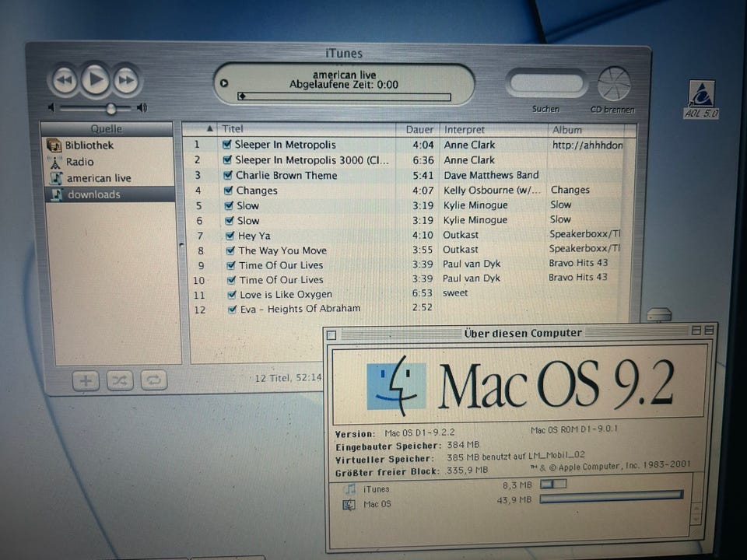Click the high-volume speaker icon
Screen dimensions: 747x560
[x=142, y=107]
